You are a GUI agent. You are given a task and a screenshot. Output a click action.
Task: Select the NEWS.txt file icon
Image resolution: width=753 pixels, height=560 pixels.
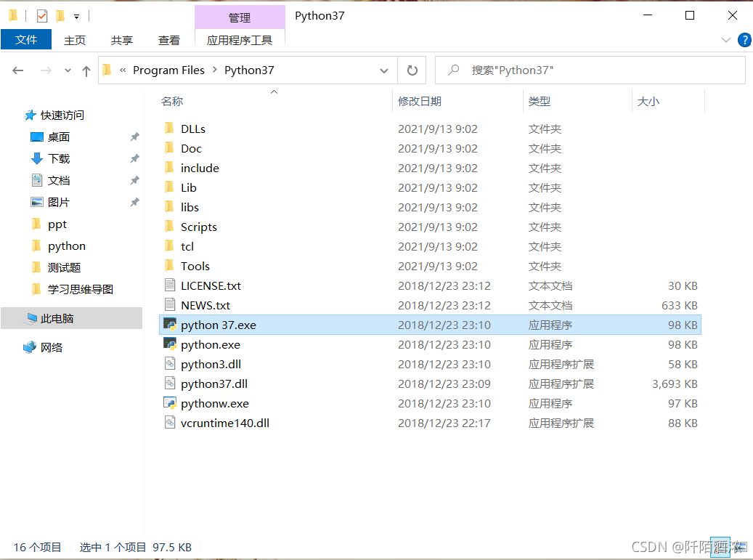click(169, 304)
